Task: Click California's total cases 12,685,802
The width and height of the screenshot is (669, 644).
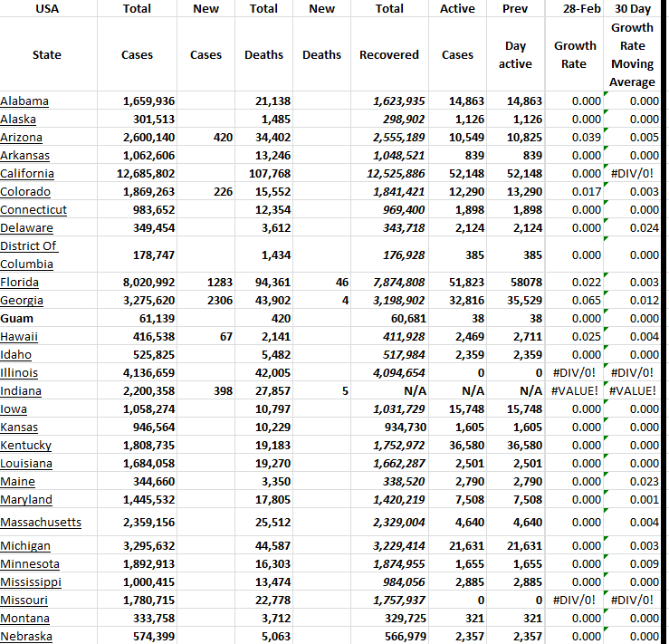Action: 148,173
